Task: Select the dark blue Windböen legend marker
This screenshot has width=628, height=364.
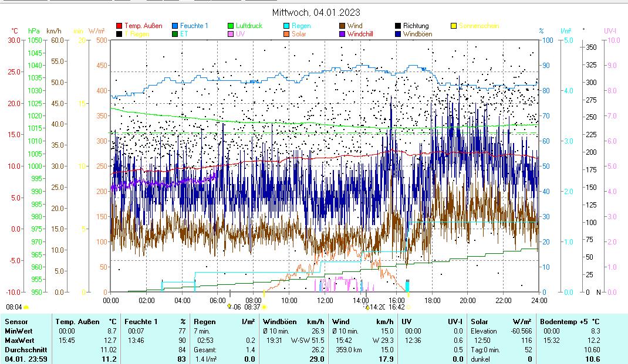Action: pyautogui.click(x=398, y=34)
